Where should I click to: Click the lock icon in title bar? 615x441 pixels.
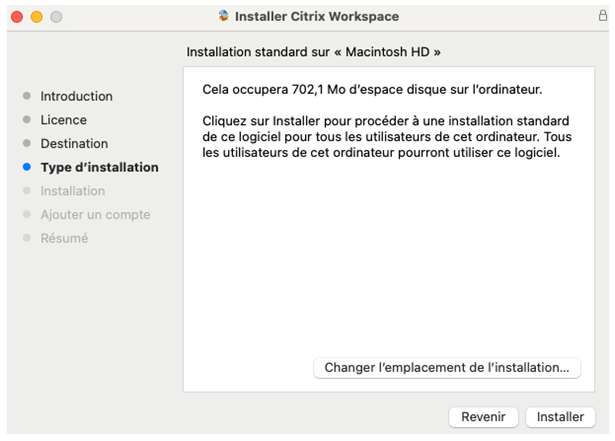tap(602, 16)
